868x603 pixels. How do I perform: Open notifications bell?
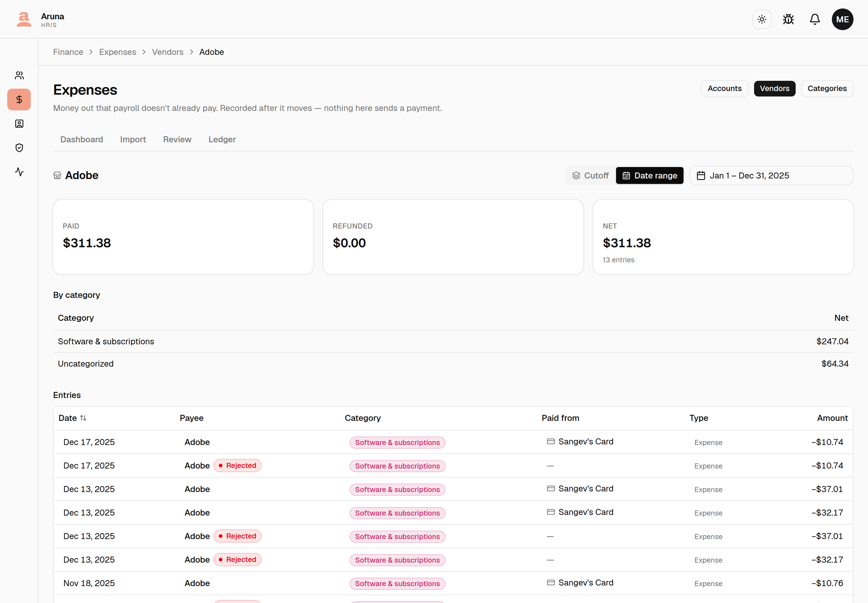click(815, 19)
